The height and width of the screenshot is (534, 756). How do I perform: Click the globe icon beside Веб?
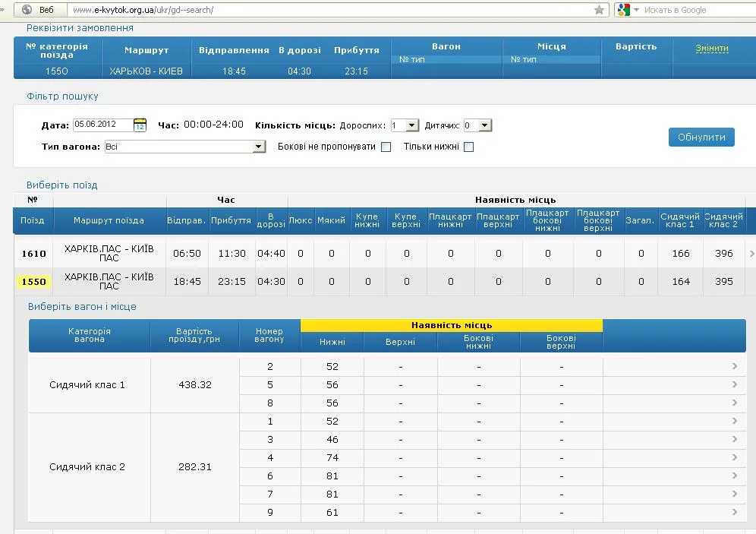(27, 10)
